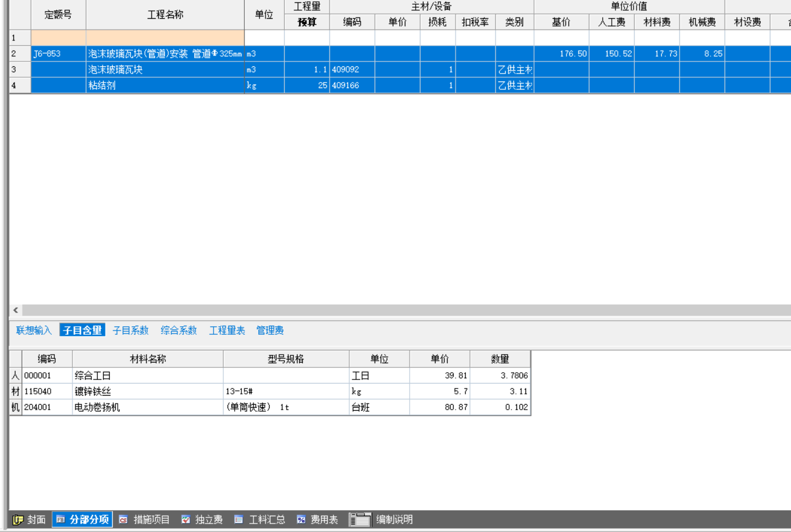Click row header number 3
This screenshot has width=791, height=532.
coord(20,69)
